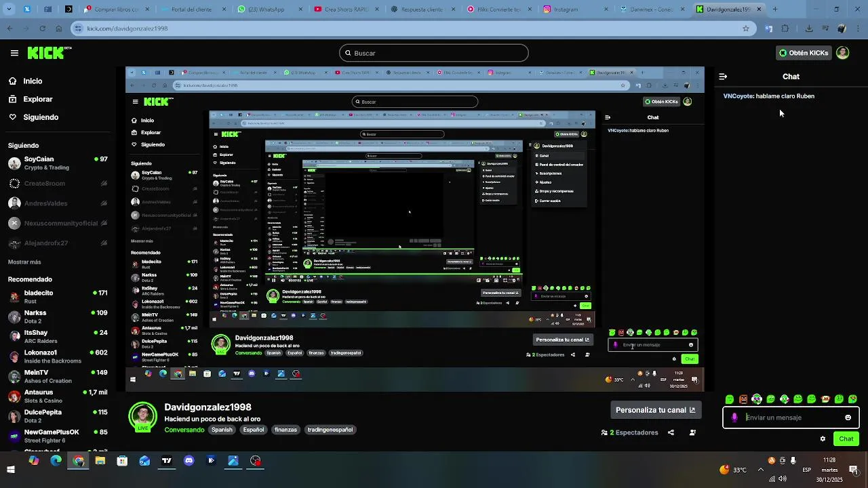Open the Windows notification center icon
The image size is (868, 488).
pyautogui.click(x=853, y=469)
